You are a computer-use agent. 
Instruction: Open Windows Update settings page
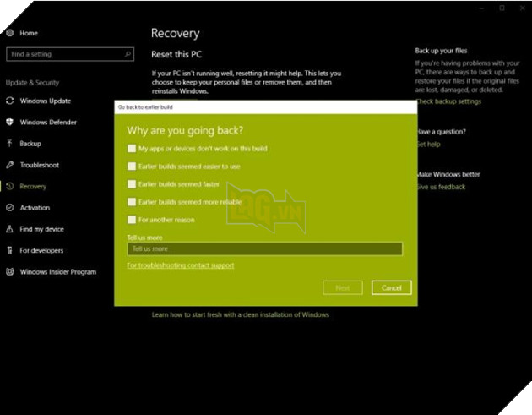coord(46,101)
